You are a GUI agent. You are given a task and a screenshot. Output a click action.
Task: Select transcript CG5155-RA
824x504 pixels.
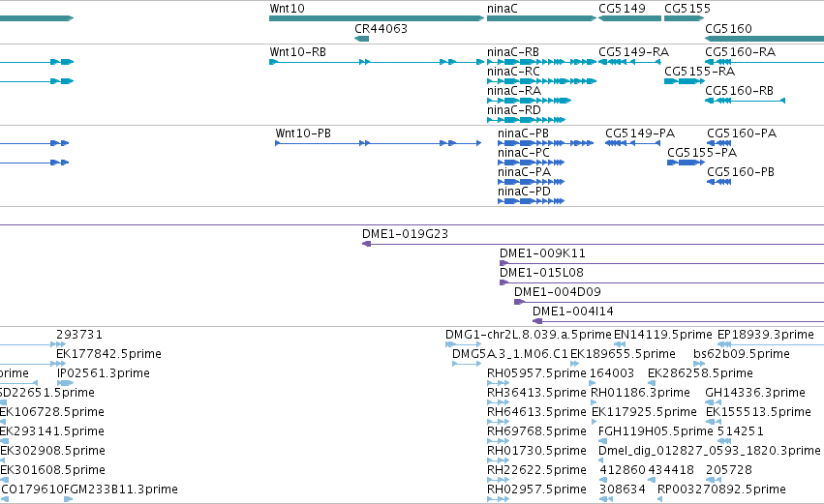tap(685, 81)
